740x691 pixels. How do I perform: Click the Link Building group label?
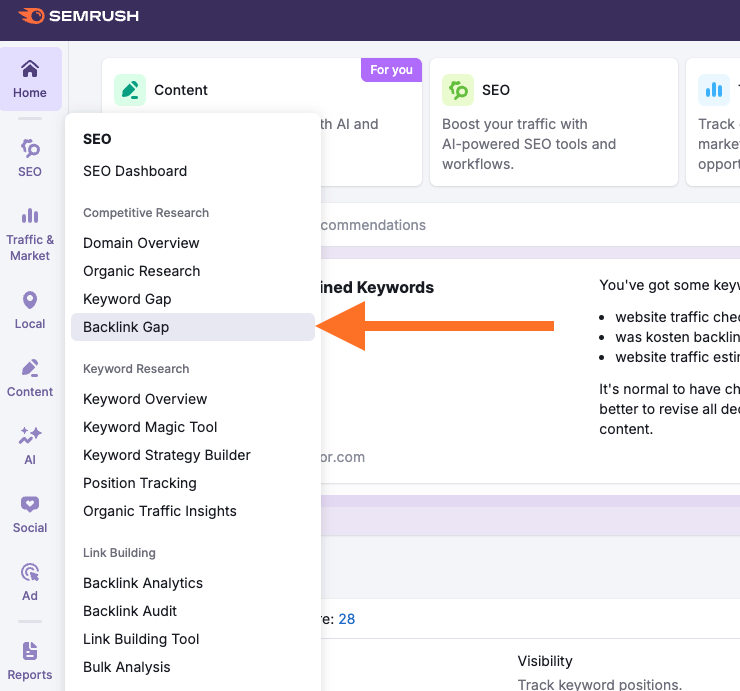[x=119, y=553]
